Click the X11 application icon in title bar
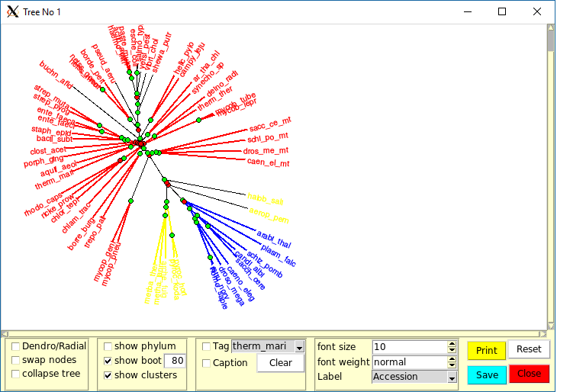 [11, 11]
